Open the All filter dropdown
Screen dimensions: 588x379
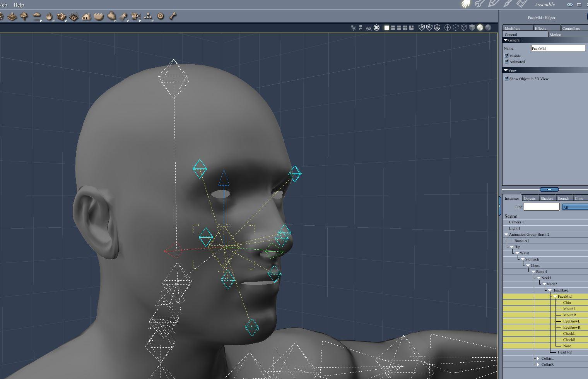coord(575,207)
